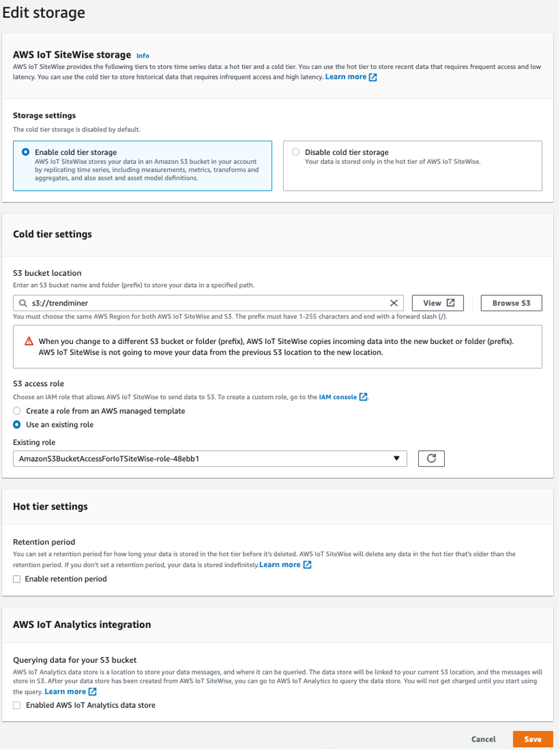Enable the AWS IoT Analytics data store
Screen dimensions: 560x750
click(x=17, y=705)
